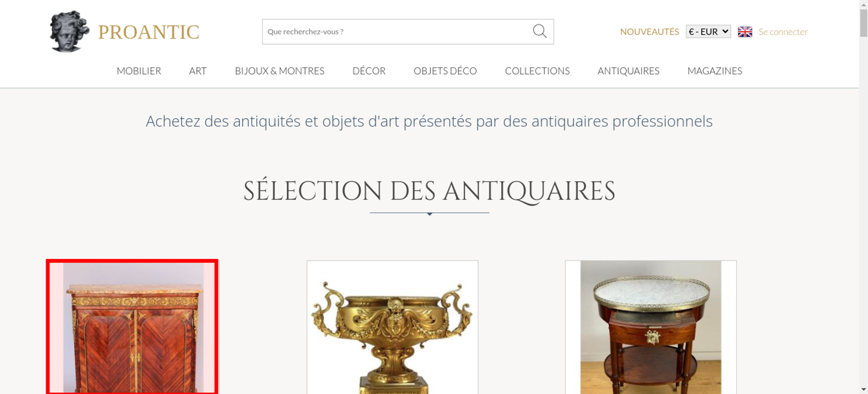Screen dimensions: 868x394
Task: Go to the ANTIQUAIRES section
Action: click(628, 71)
